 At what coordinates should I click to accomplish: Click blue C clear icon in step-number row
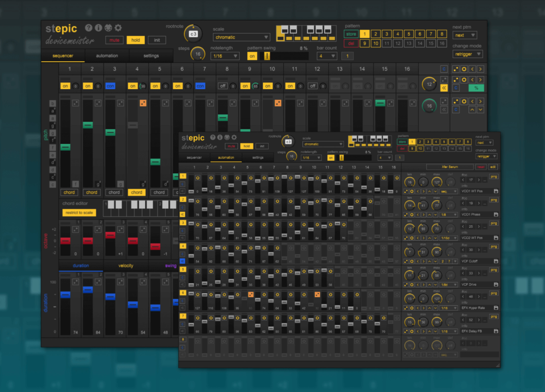(444, 69)
